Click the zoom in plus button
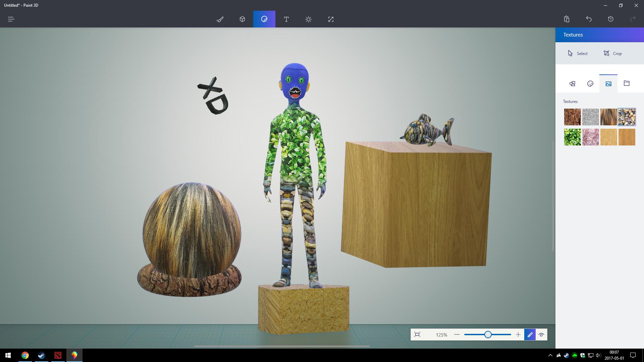Viewport: 644px width, 362px height. 518,335
